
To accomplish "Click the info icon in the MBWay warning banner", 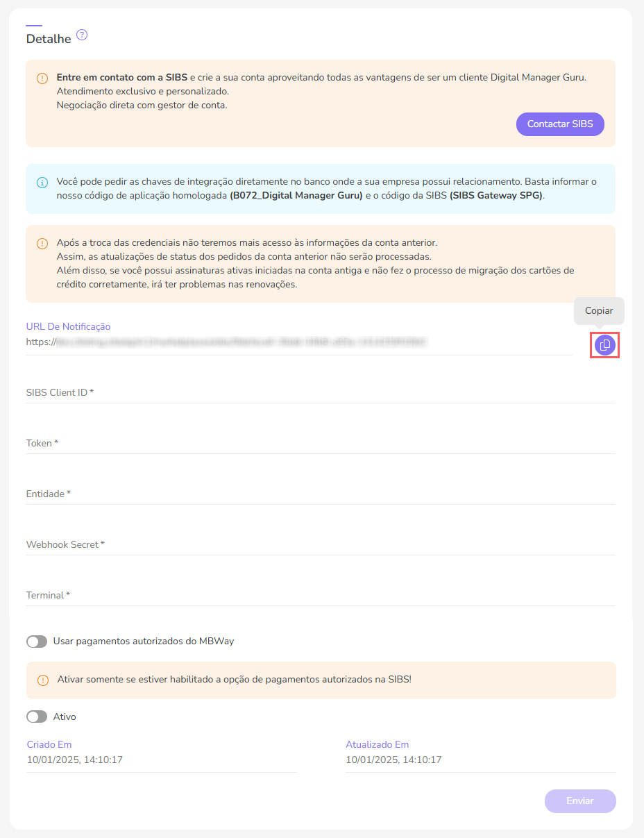I will click(42, 680).
